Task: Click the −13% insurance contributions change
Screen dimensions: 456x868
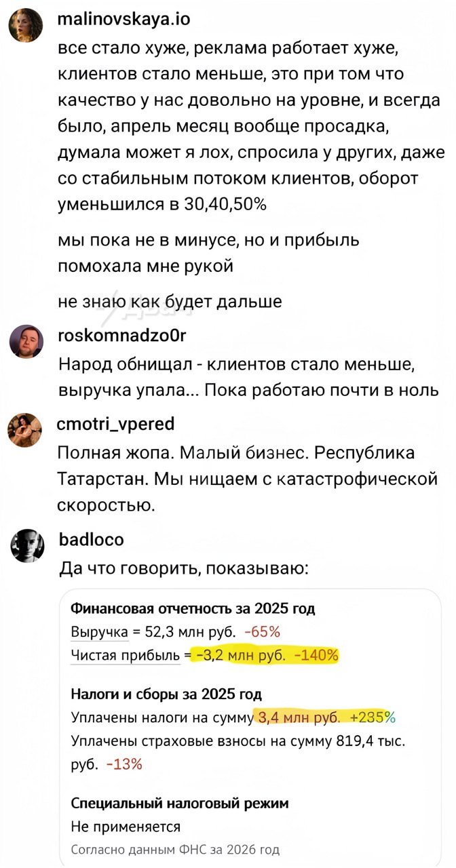Action: point(123,764)
